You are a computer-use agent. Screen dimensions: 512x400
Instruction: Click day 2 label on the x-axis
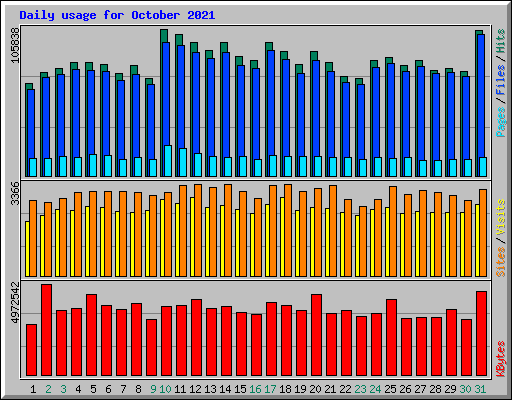48,389
